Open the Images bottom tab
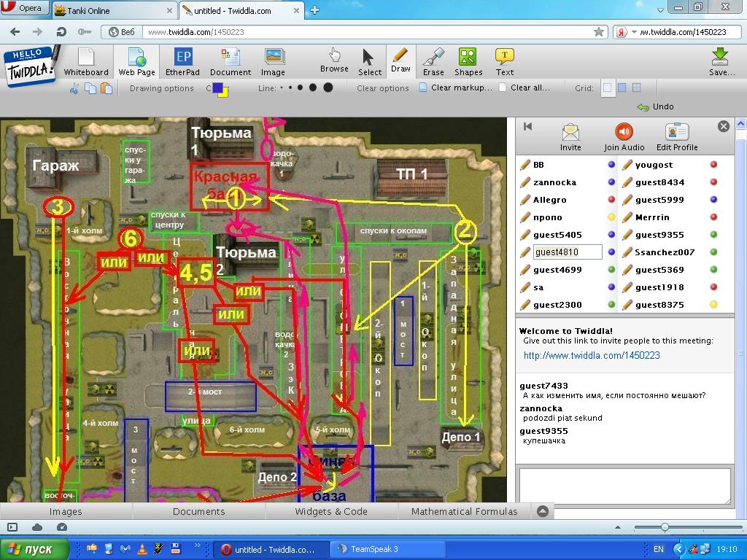The image size is (747, 560). coord(66,511)
